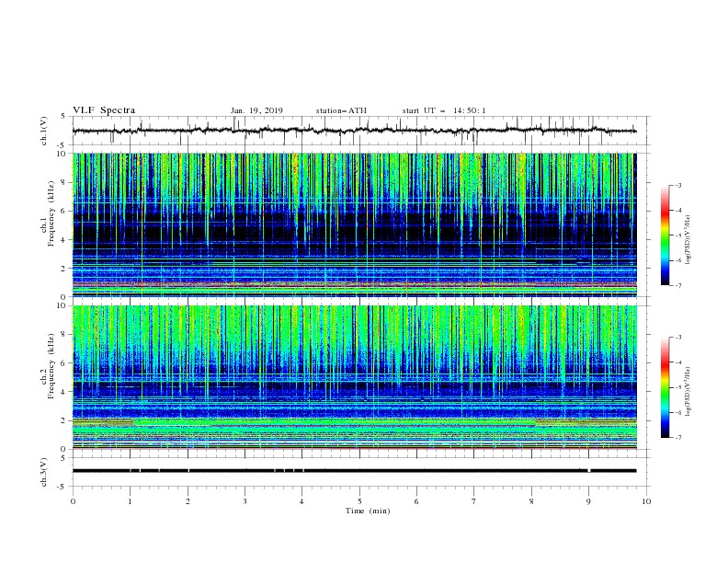Click time axis tick label "0"
The image size is (728, 563).
73,501
